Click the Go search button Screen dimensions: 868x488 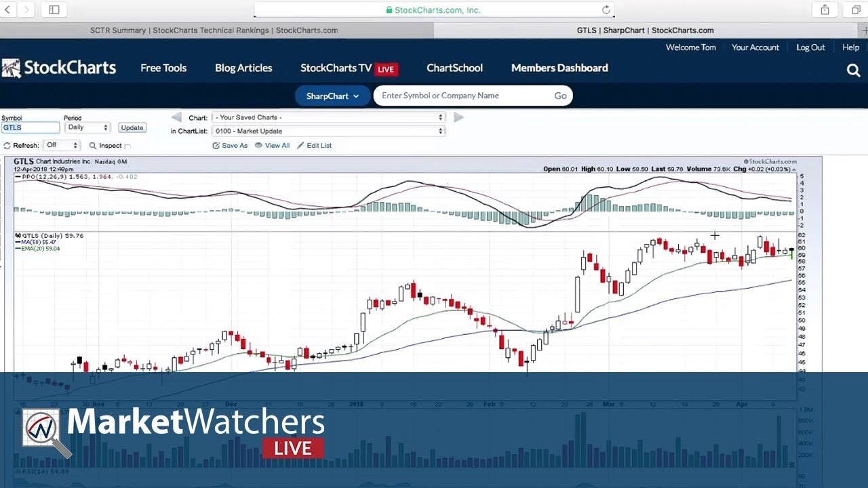pyautogui.click(x=560, y=96)
